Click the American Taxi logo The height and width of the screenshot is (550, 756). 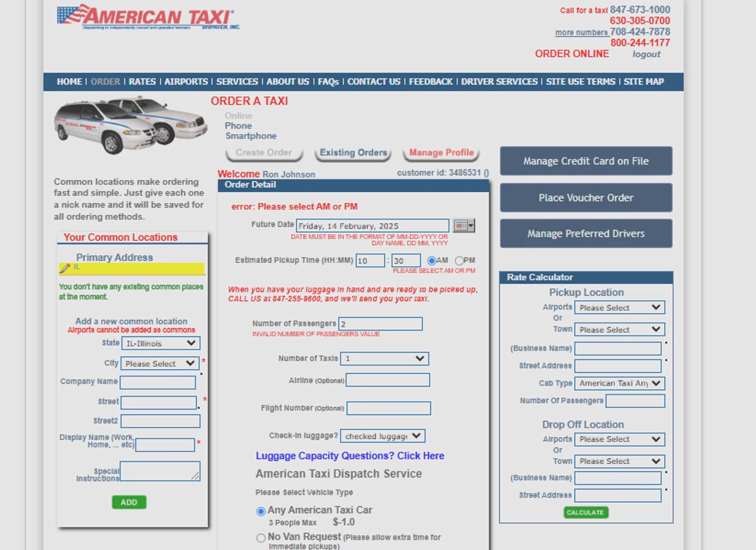(x=148, y=17)
